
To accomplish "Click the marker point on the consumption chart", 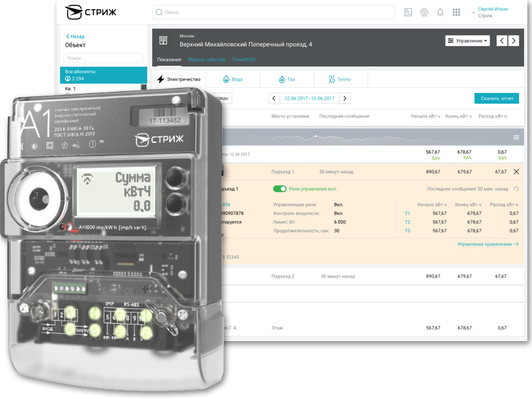I will coord(315,136).
